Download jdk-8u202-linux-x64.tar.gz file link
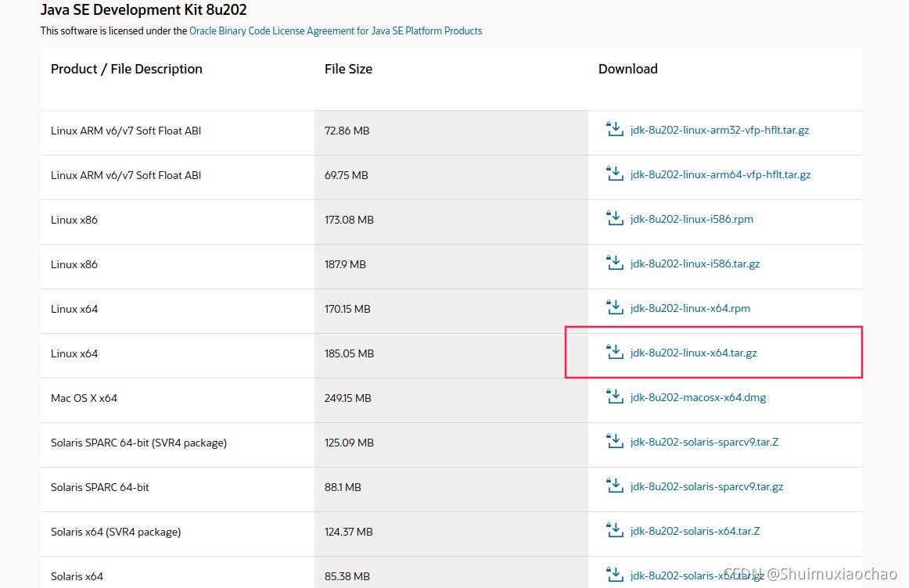Screen dimensions: 909x588 pos(693,353)
